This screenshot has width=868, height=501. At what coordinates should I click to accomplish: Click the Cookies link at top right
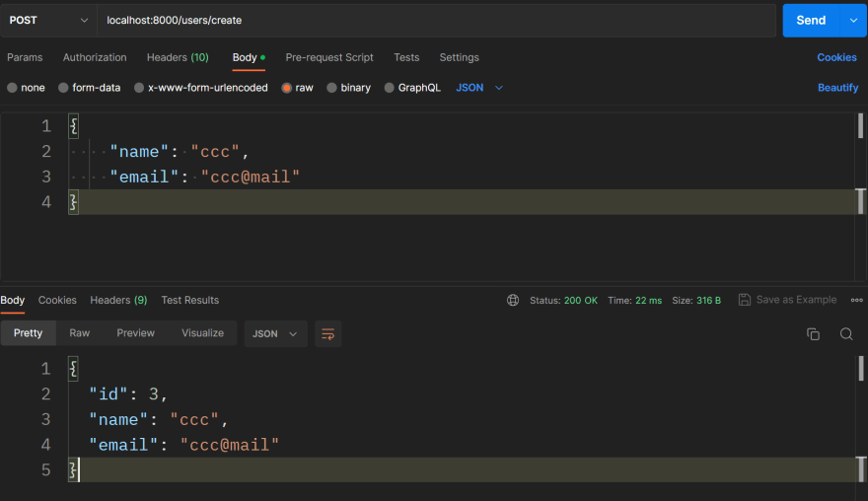pos(836,57)
